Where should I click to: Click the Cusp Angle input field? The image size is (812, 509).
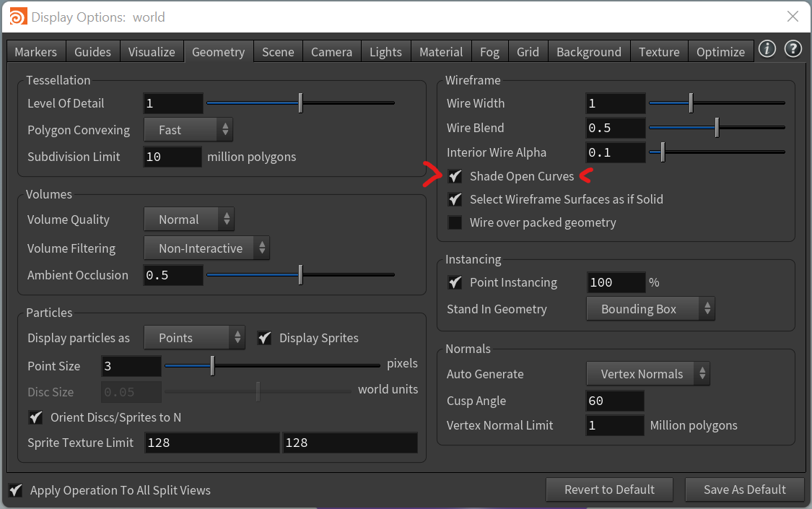point(615,401)
